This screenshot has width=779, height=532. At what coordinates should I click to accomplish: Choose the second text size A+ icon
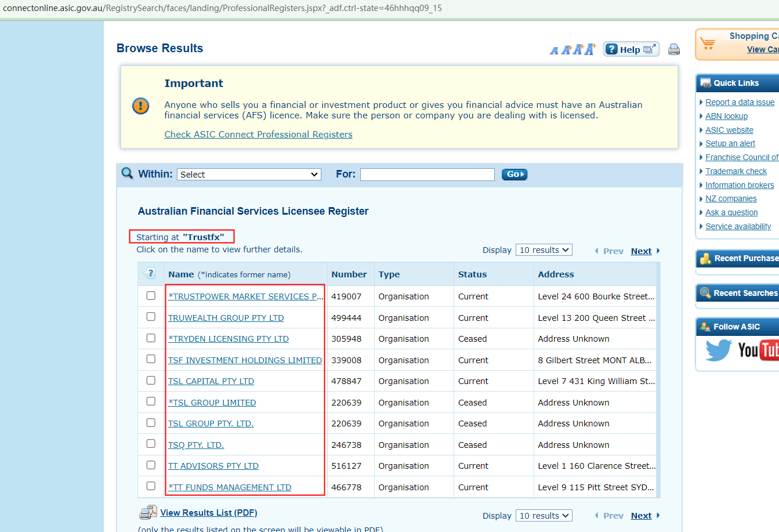(x=566, y=50)
